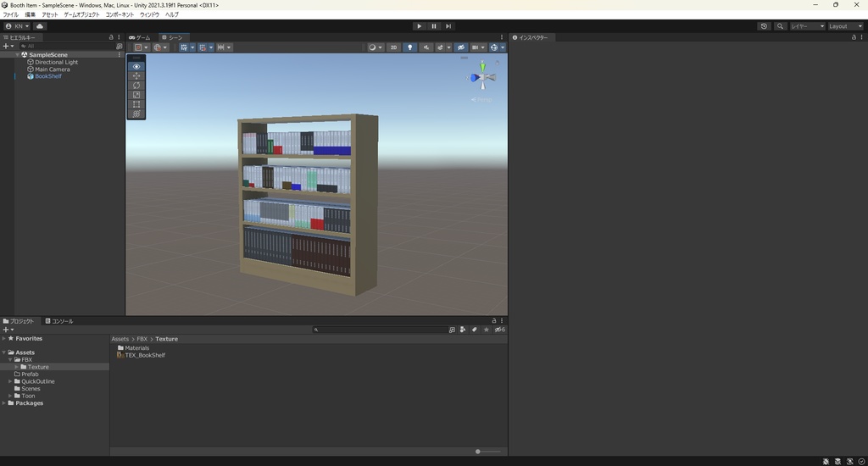Expand the QuickOutline folder
Screen dimensions: 868x466
pos(10,381)
